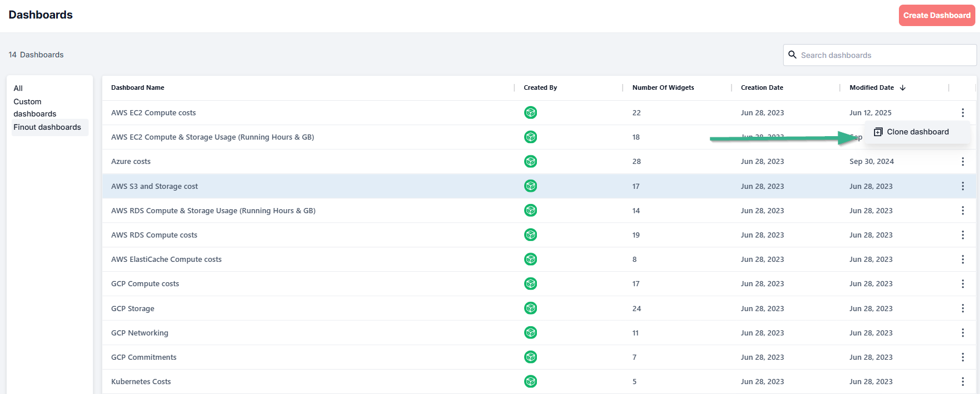
Task: Open the AWS RDS Compute costs dashboard
Action: click(154, 235)
